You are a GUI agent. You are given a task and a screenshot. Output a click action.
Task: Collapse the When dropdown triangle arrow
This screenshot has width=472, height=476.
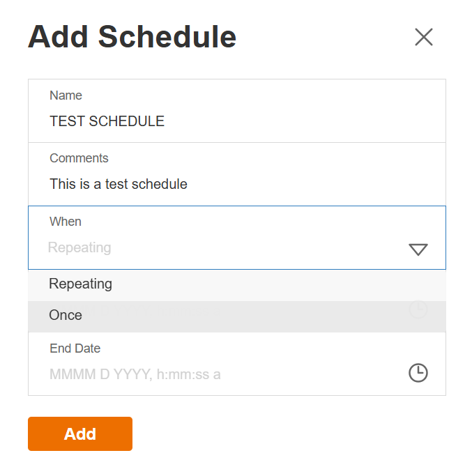coord(418,249)
